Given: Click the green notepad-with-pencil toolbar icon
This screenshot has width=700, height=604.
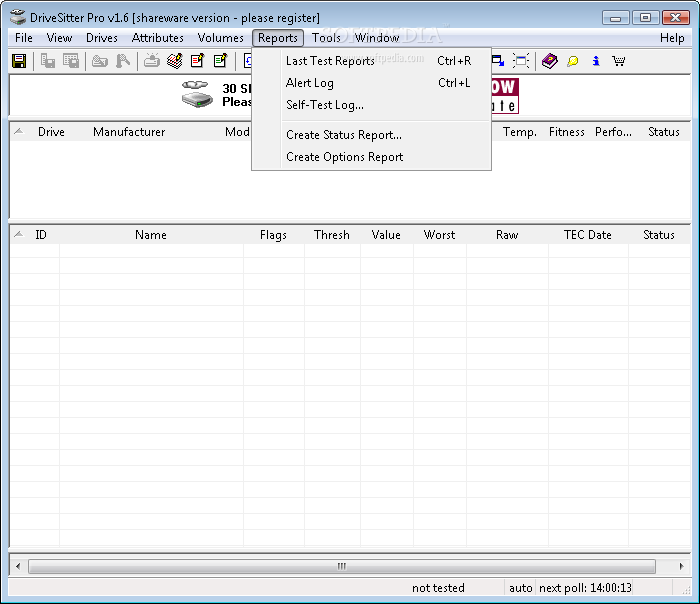Looking at the screenshot, I should point(221,61).
